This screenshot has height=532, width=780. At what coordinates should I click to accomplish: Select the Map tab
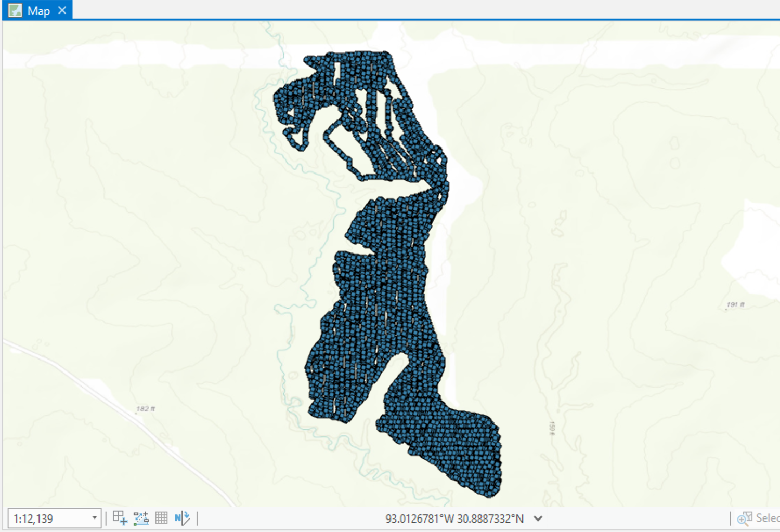[x=38, y=10]
